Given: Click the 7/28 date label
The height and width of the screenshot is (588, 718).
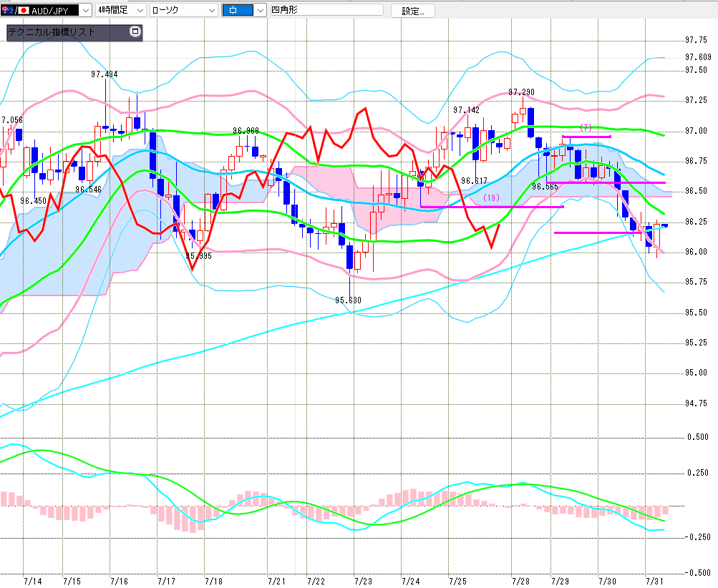Looking at the screenshot, I should point(520,582).
